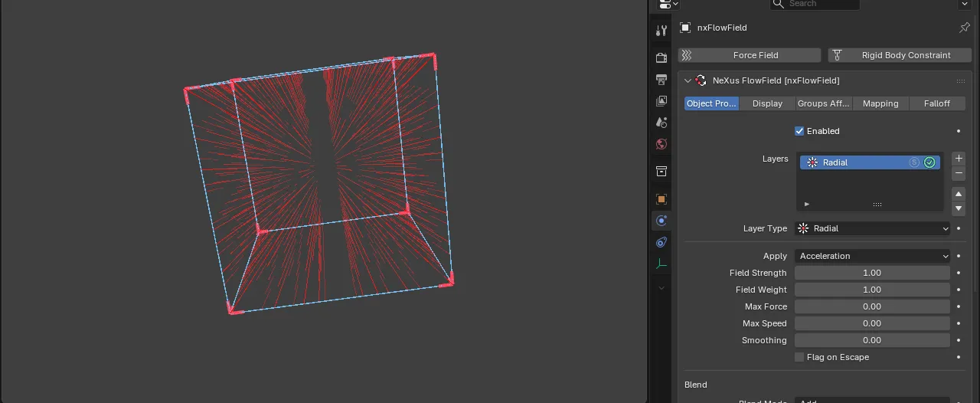Open the Object Data empty axes tab icon
Viewport: 980px width, 403px height.
point(661,264)
